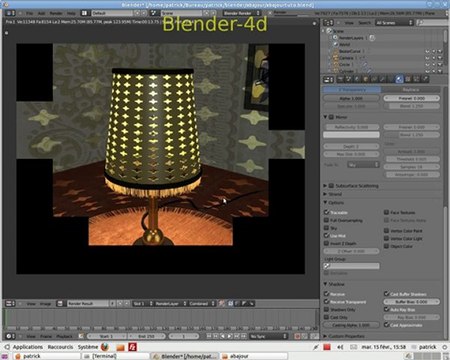Viewport: 450px width, 360px height.
Task: Open the All Scenes outliner display dropdown
Action: click(394, 23)
